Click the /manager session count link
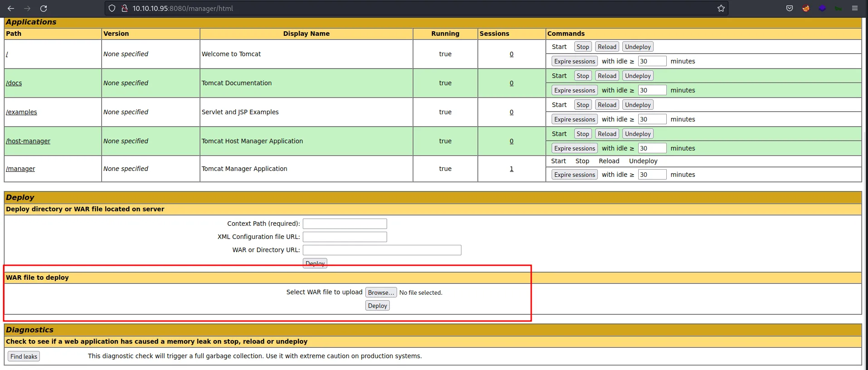The width and height of the screenshot is (868, 370). click(x=511, y=169)
